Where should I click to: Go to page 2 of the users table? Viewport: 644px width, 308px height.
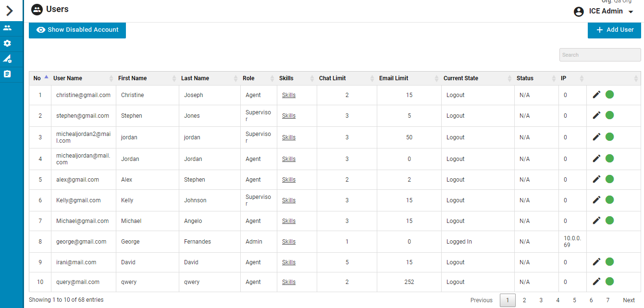pos(524,300)
